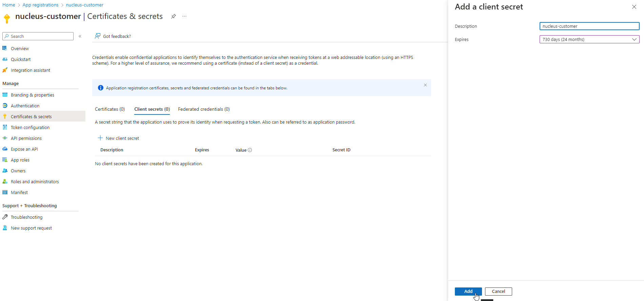
Task: Open App roles page
Action: pos(20,160)
